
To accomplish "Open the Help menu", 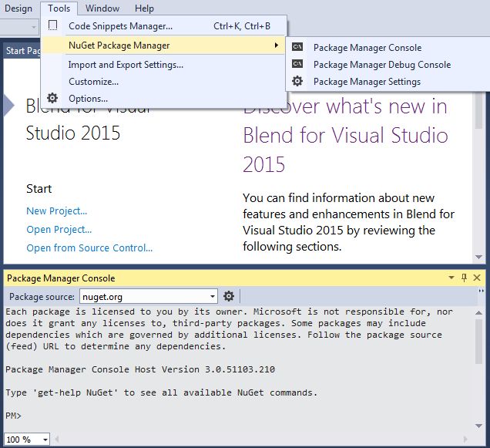I will click(144, 8).
